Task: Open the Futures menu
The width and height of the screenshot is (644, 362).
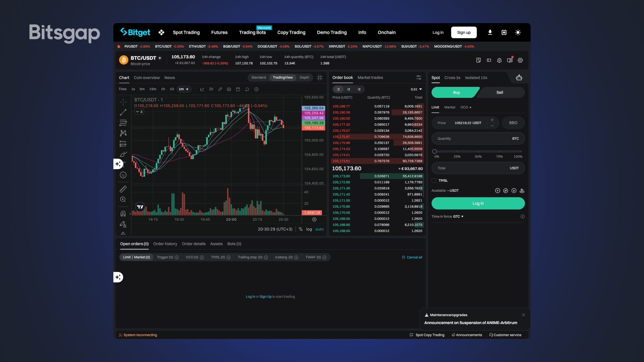Action: pos(219,33)
